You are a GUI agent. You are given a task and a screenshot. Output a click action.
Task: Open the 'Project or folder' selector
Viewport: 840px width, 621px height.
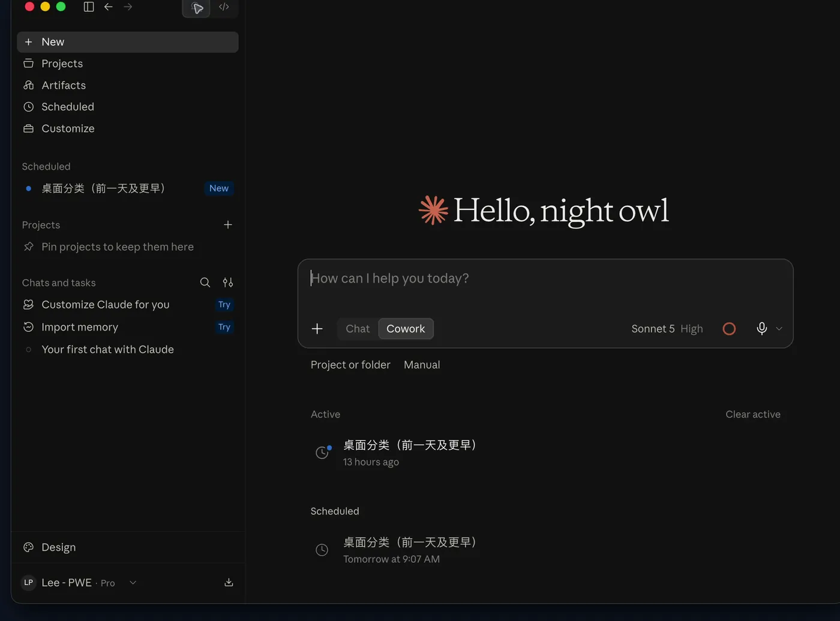[350, 365]
